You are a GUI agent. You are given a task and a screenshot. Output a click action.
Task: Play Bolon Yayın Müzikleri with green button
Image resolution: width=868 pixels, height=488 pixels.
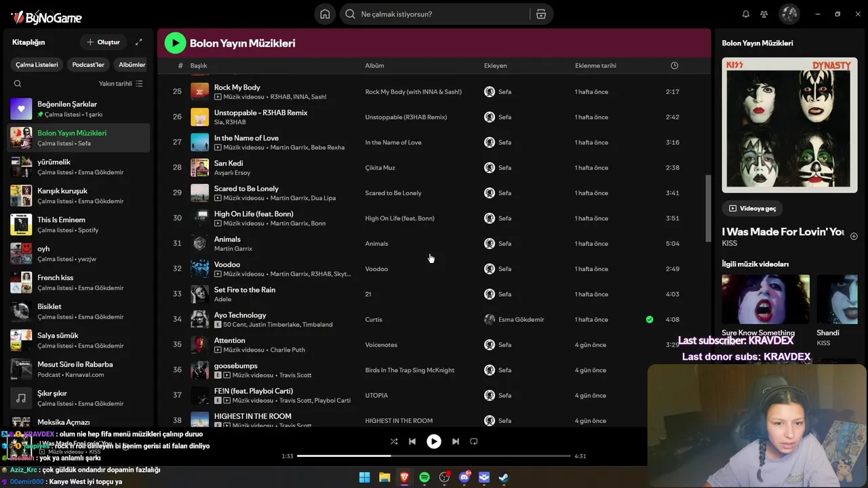tap(175, 43)
